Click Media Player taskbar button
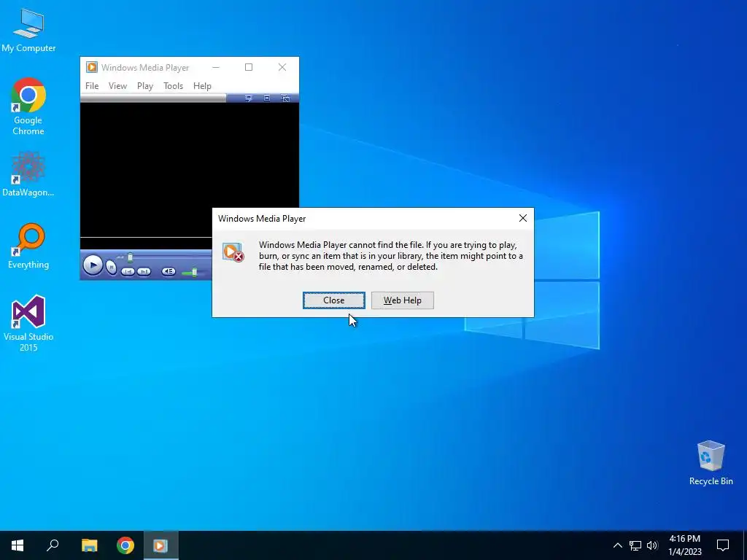The height and width of the screenshot is (560, 747). 160,545
